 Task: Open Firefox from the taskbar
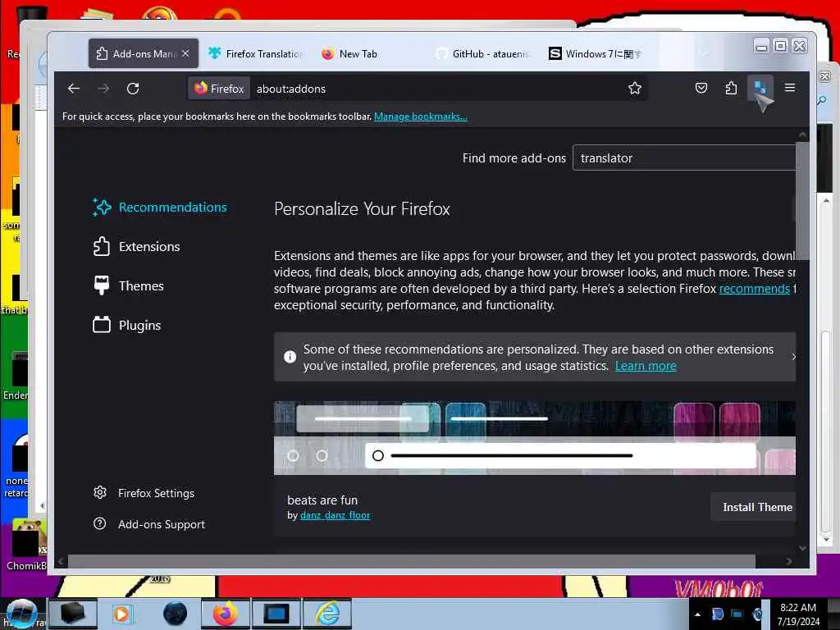225,614
